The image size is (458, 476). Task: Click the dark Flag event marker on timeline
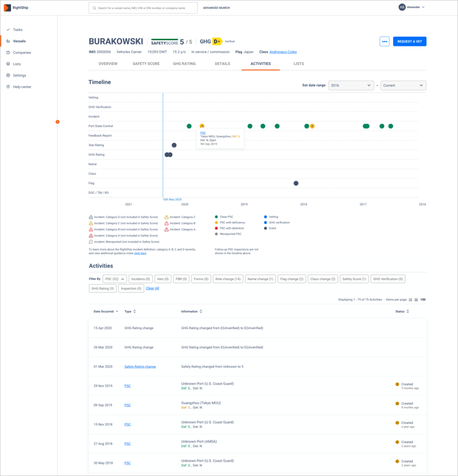point(296,184)
